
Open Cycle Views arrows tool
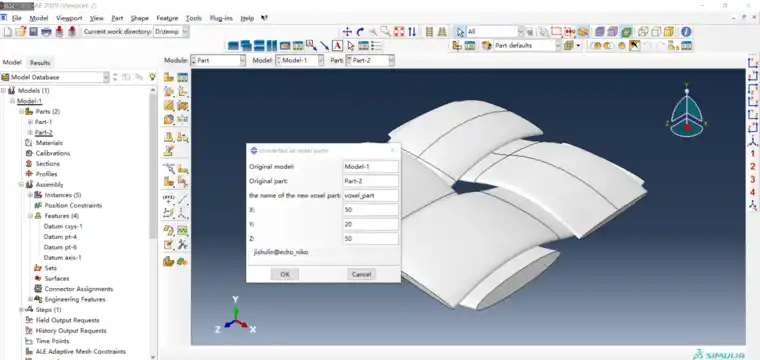[412, 32]
